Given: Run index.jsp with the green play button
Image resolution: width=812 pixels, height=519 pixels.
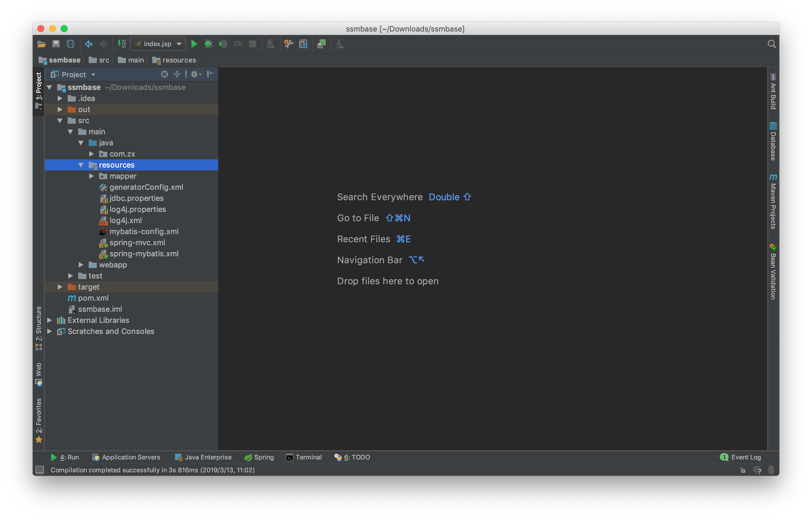Looking at the screenshot, I should point(194,44).
